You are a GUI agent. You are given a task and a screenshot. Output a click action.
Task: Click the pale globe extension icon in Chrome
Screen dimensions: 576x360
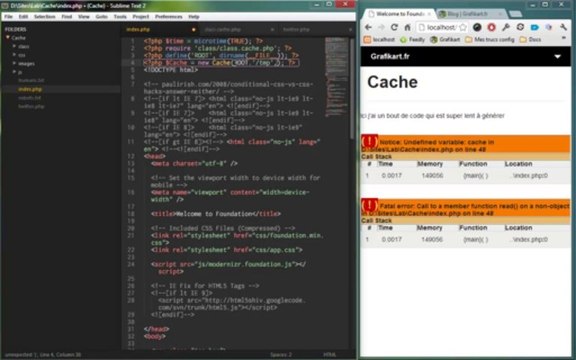pos(549,27)
